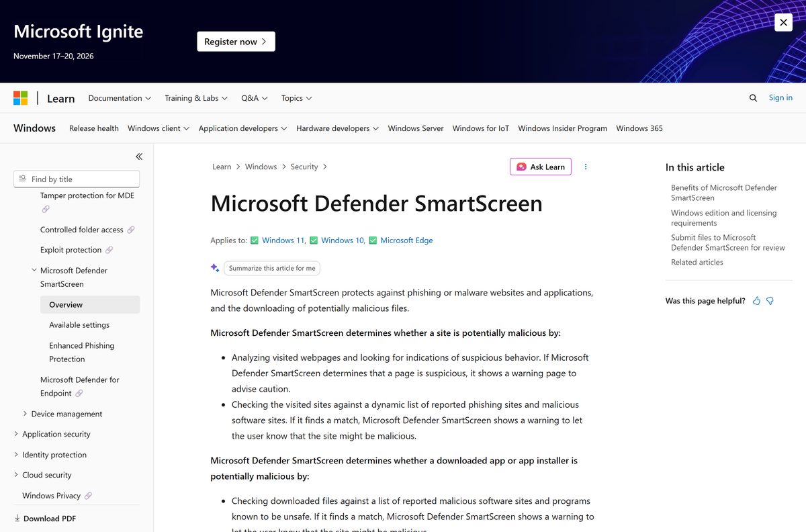Open the Topics dropdown menu
This screenshot has width=806, height=532.
click(297, 98)
